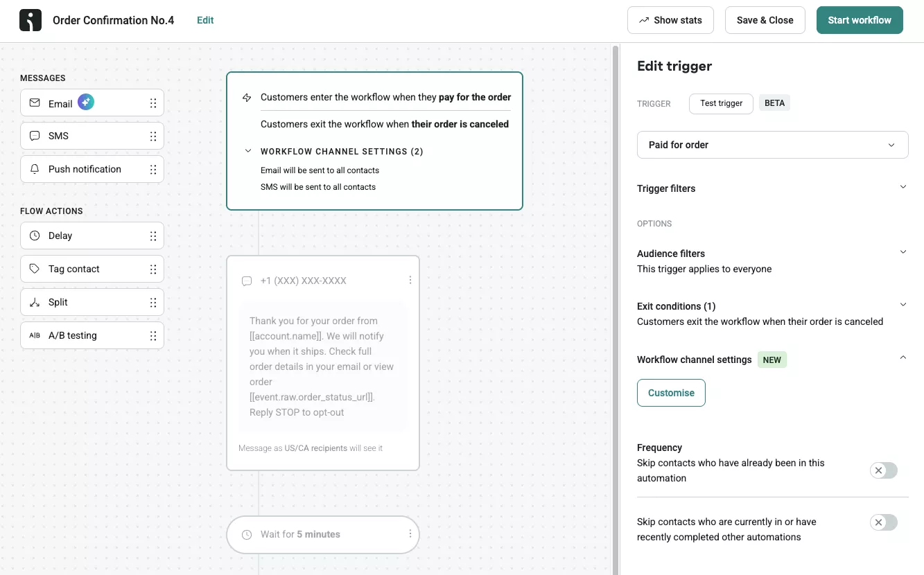This screenshot has width=924, height=575.
Task: Toggle skip contacts in other automations
Action: pyautogui.click(x=884, y=522)
